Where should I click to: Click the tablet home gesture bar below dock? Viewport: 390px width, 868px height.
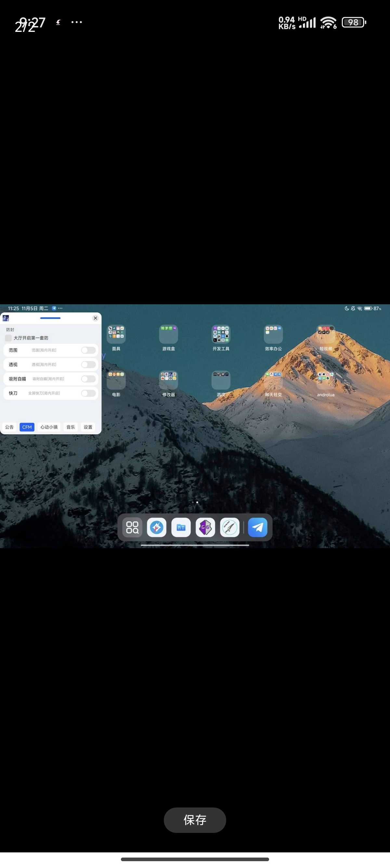click(195, 545)
